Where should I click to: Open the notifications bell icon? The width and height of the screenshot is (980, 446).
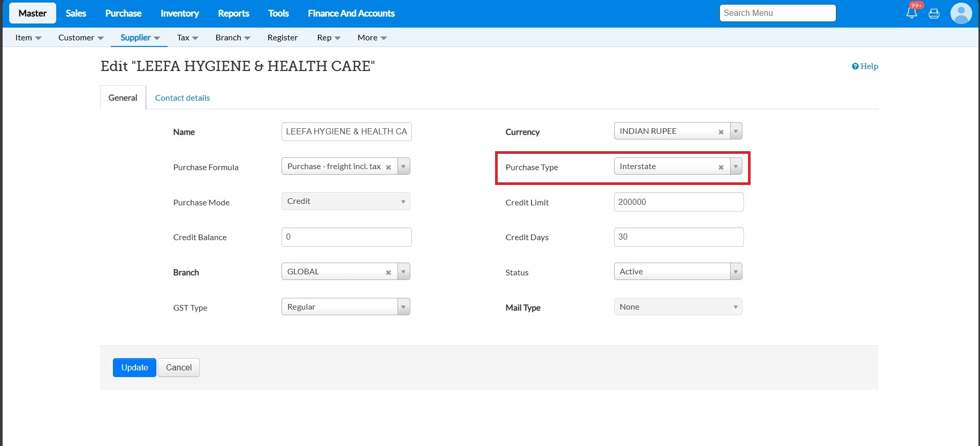coord(912,13)
